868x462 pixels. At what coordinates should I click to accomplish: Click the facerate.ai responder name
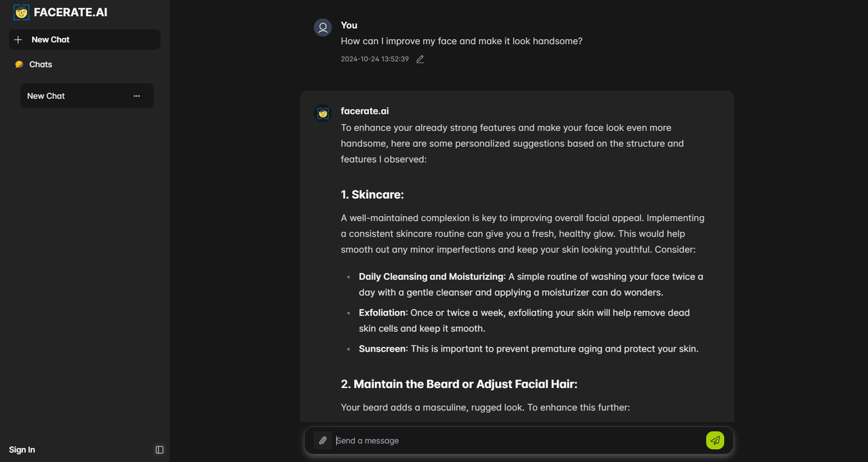pyautogui.click(x=365, y=111)
